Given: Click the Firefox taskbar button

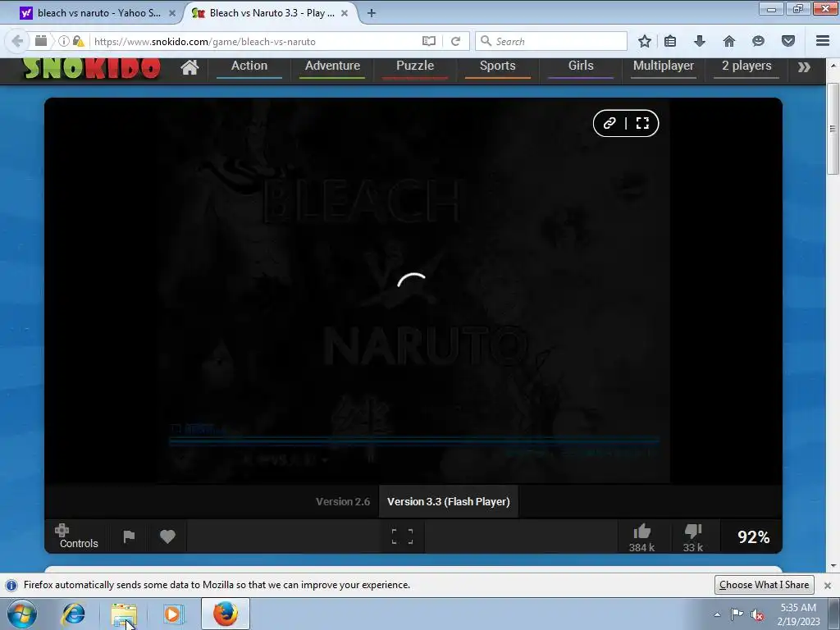Looking at the screenshot, I should coord(226,614).
